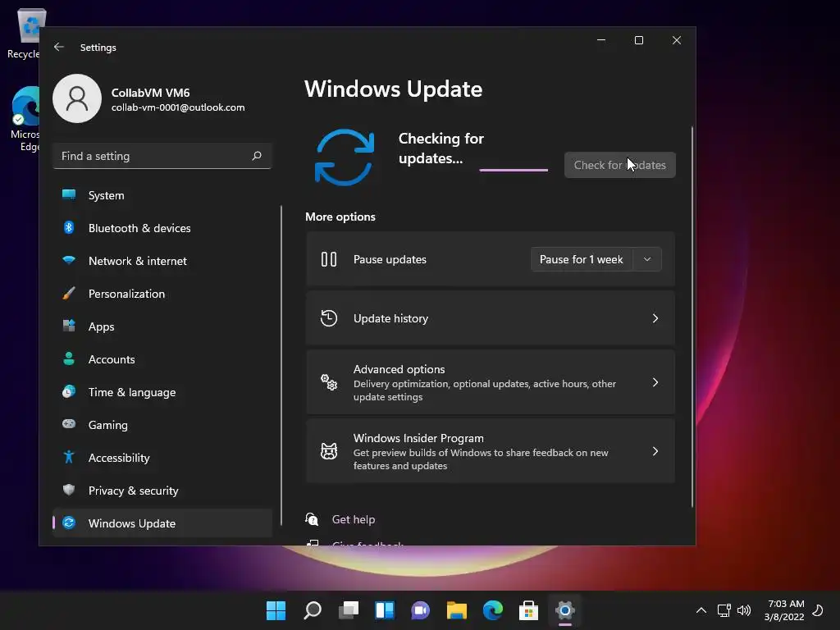The height and width of the screenshot is (630, 840).
Task: Click the collab-vm-0001@outlook.com account email
Action: point(178,107)
